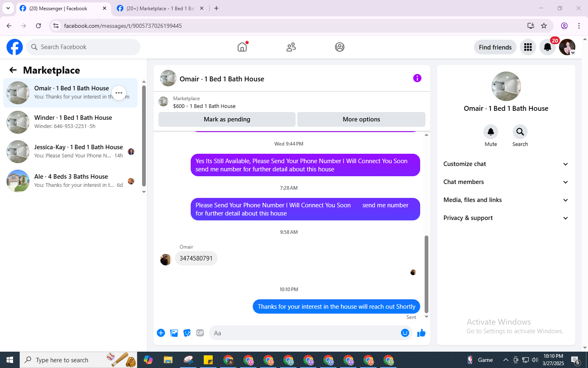Click the listing thumbnail in right panel

click(x=506, y=86)
